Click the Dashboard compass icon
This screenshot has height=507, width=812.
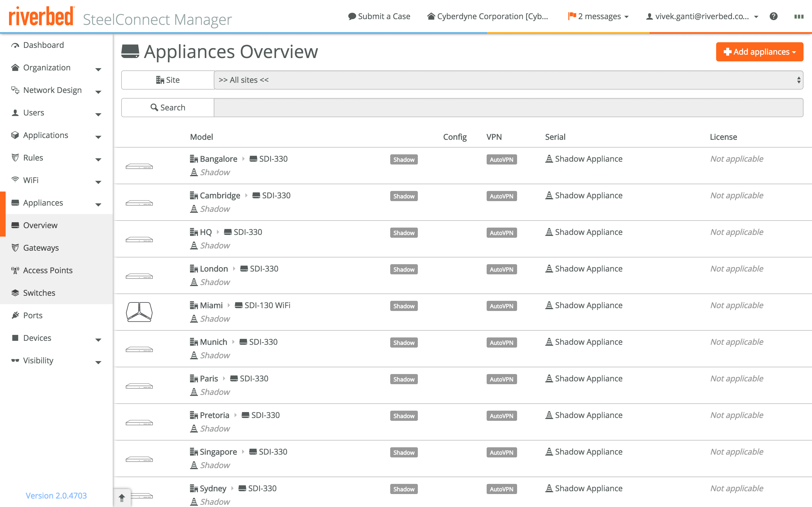click(15, 45)
